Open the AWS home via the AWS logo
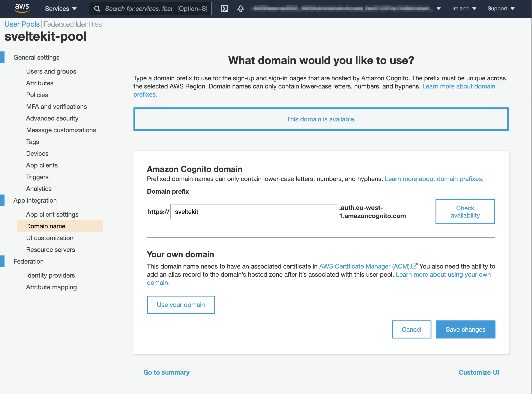This screenshot has height=394, width=532. [22, 8]
